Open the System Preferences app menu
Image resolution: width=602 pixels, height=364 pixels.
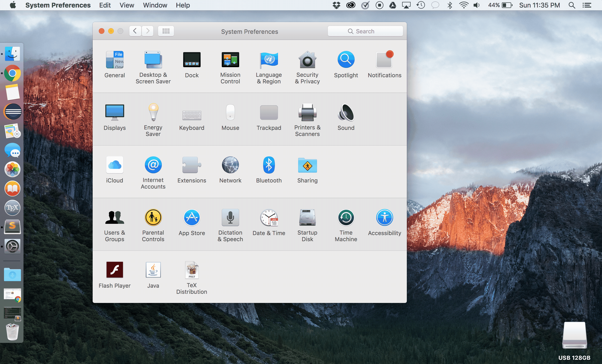(58, 5)
